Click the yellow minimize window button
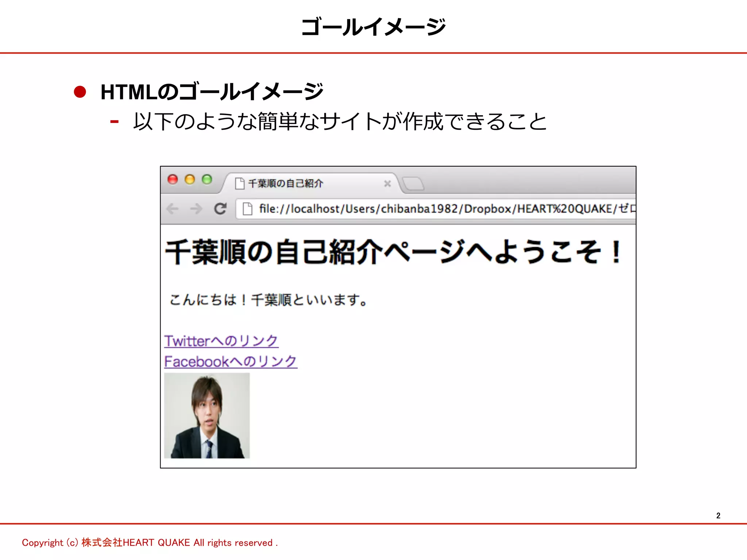 [x=190, y=179]
